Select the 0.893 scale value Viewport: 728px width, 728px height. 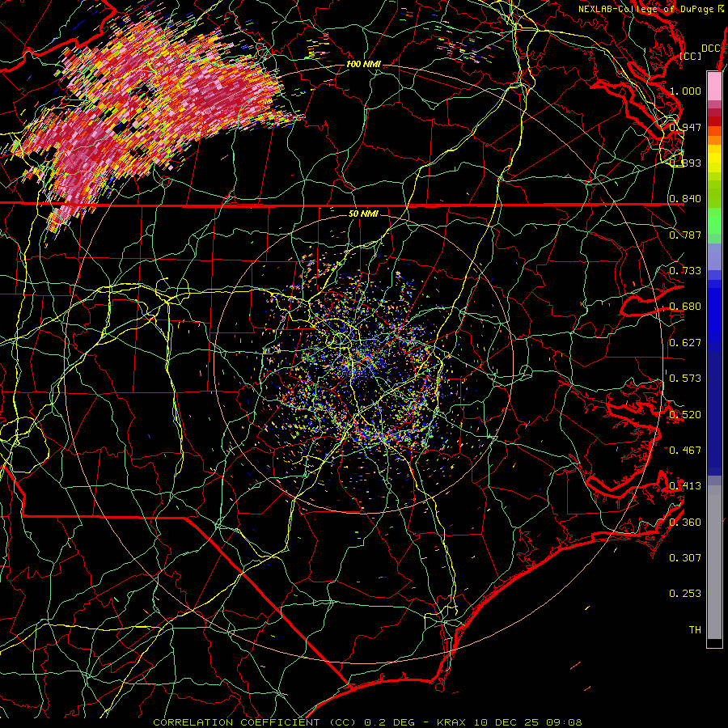pos(685,163)
